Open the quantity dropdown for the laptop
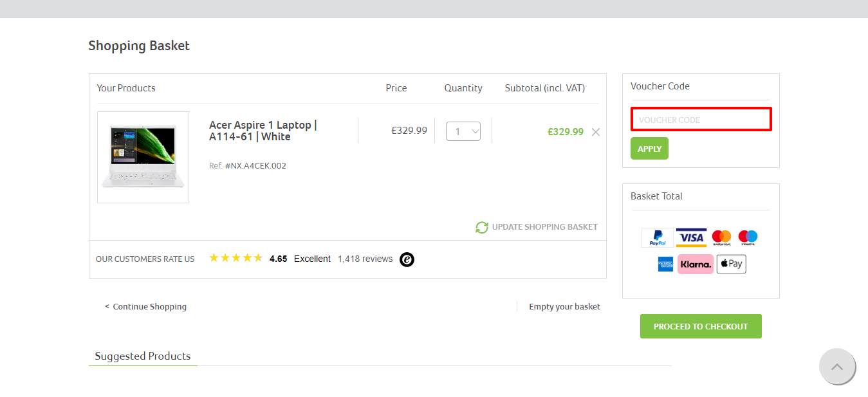 (463, 131)
